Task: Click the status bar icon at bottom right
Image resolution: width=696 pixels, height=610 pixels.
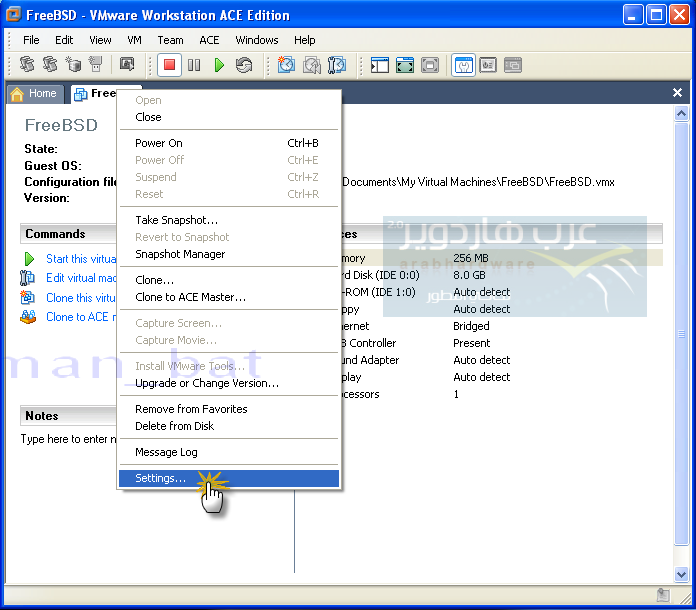Action: click(x=663, y=595)
